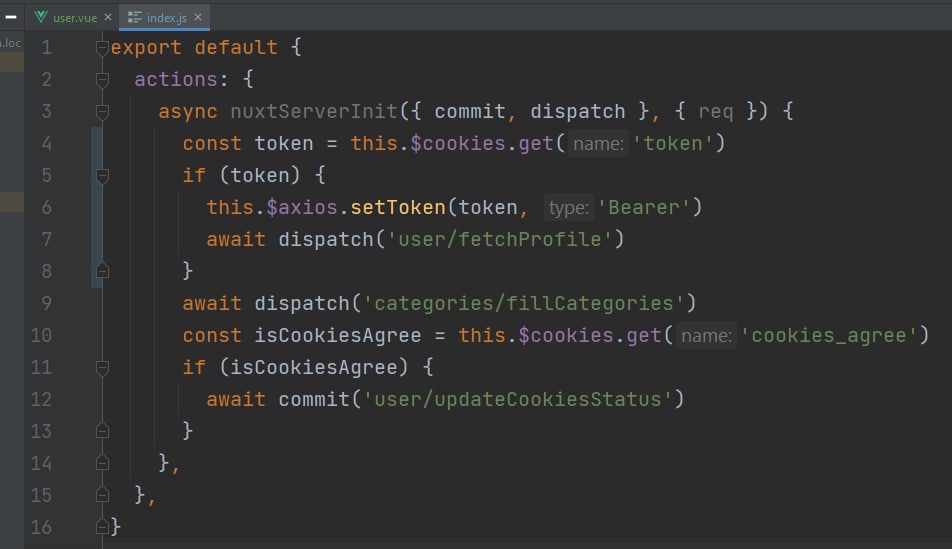The image size is (952, 549).
Task: Click line number 1 in gutter
Action: [46, 47]
